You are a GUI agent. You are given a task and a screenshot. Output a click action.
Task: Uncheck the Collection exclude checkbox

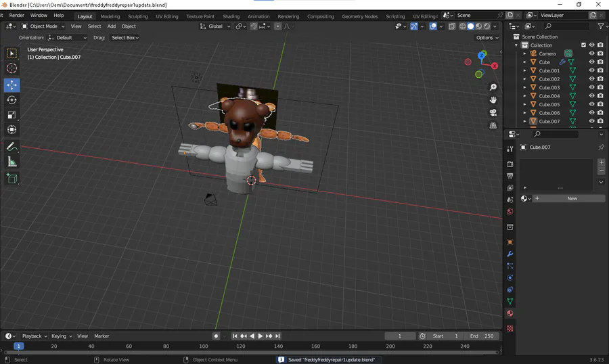tap(583, 45)
